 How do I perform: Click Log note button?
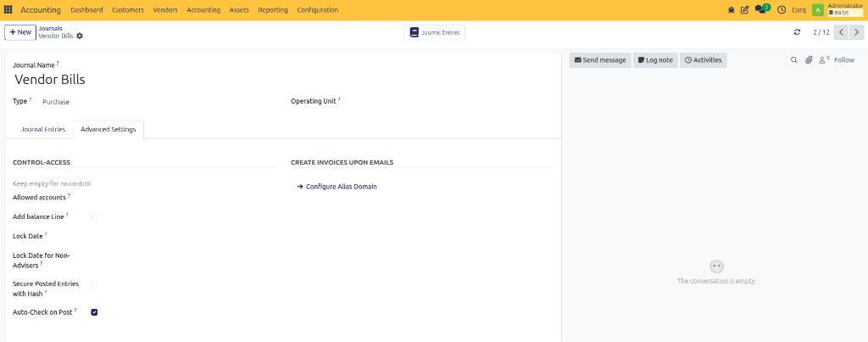coord(655,60)
